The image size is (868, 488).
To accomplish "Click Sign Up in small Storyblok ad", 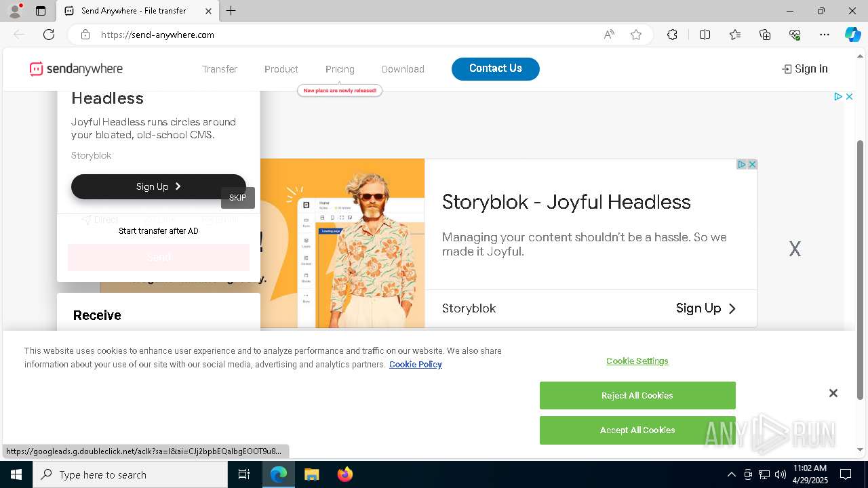I will [159, 186].
